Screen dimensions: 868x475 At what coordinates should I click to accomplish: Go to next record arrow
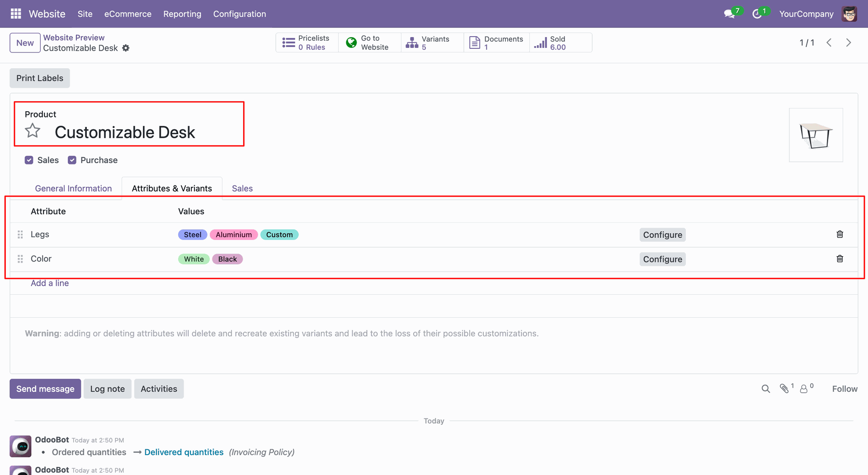tap(849, 42)
